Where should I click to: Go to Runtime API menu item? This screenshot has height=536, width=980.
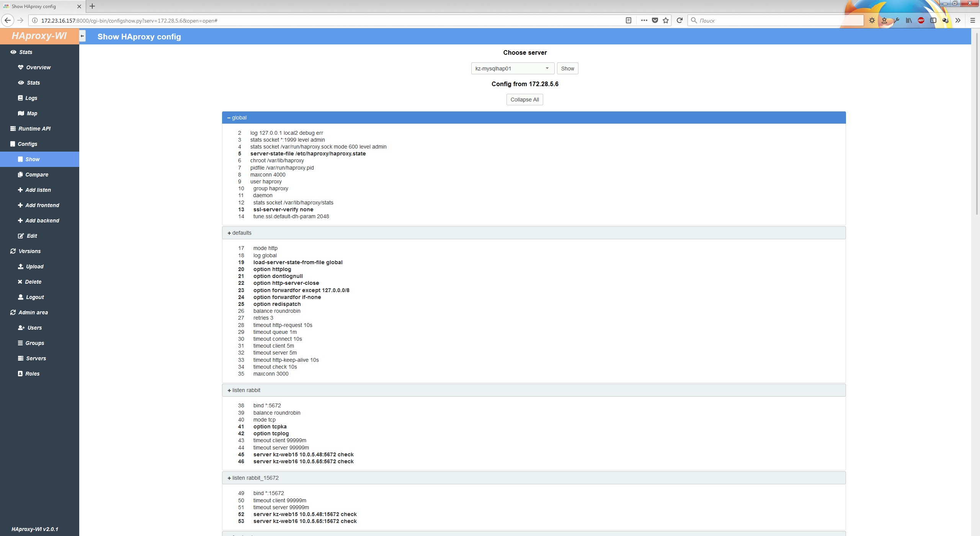pyautogui.click(x=34, y=129)
